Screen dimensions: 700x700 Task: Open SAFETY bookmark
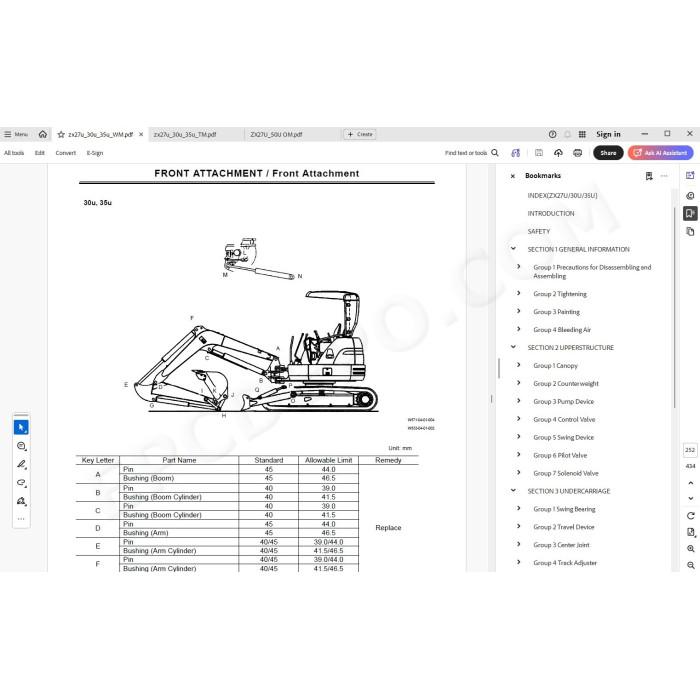[x=538, y=231]
